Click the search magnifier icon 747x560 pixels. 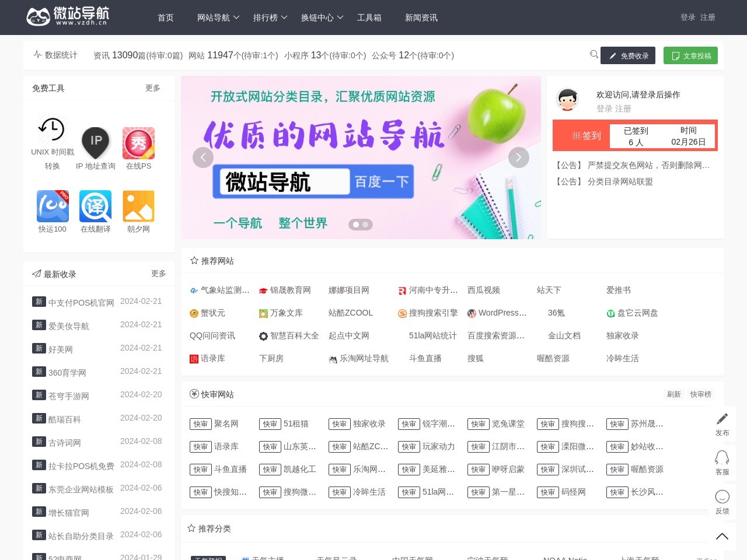(594, 55)
